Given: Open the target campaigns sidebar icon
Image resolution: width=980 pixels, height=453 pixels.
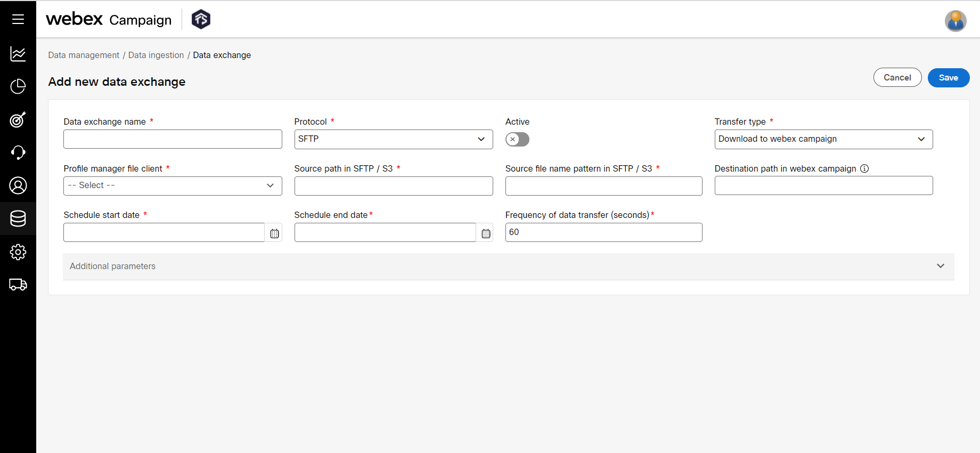Looking at the screenshot, I should pos(18,119).
